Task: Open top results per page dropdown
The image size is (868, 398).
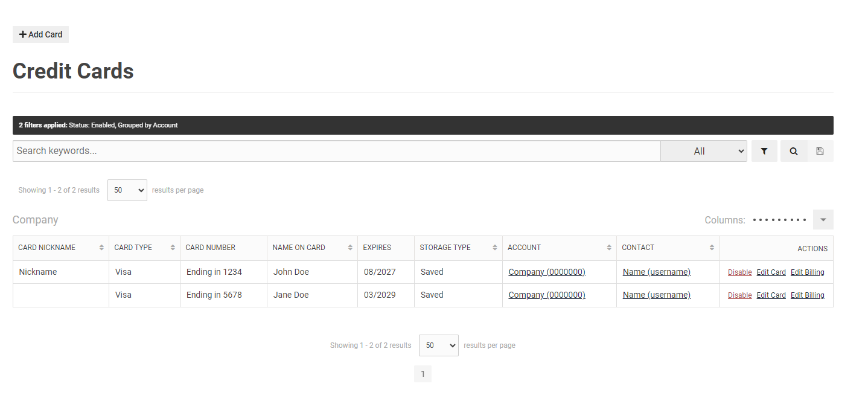Action: coord(127,190)
